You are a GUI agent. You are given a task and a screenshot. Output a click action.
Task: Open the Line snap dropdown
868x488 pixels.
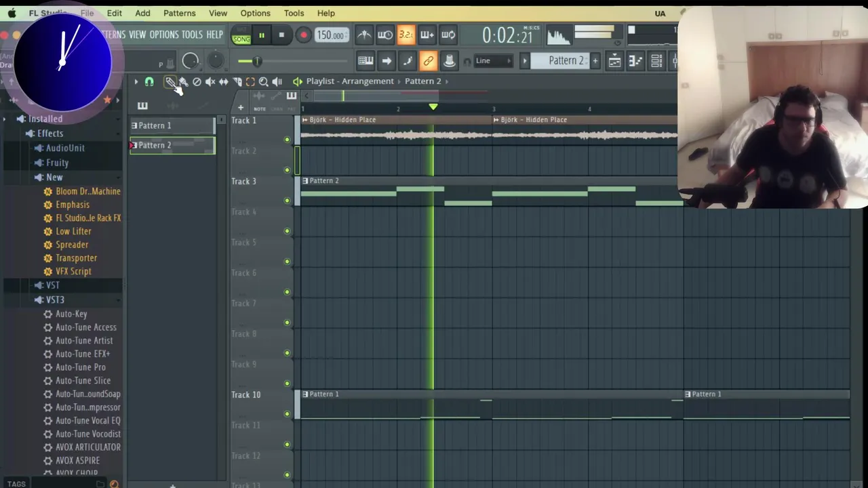click(x=493, y=61)
